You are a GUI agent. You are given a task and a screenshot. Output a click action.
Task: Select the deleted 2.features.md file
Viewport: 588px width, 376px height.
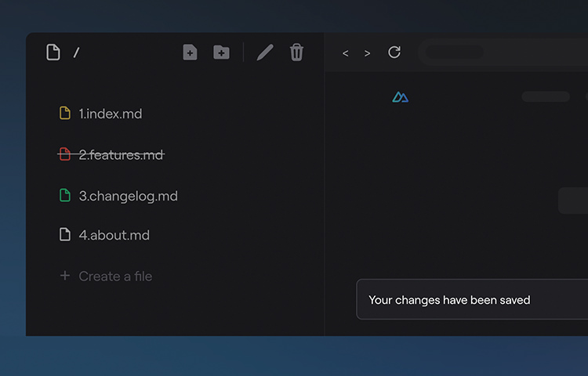(111, 154)
